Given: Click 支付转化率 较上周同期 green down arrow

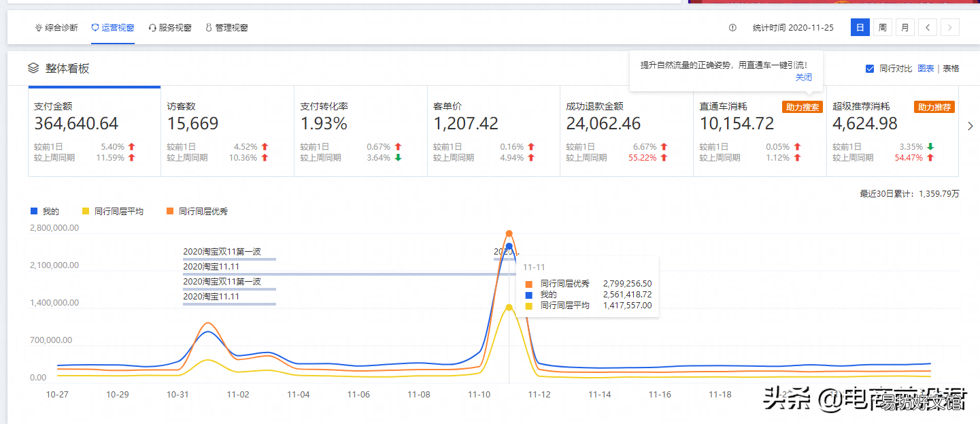Looking at the screenshot, I should pos(398,158).
